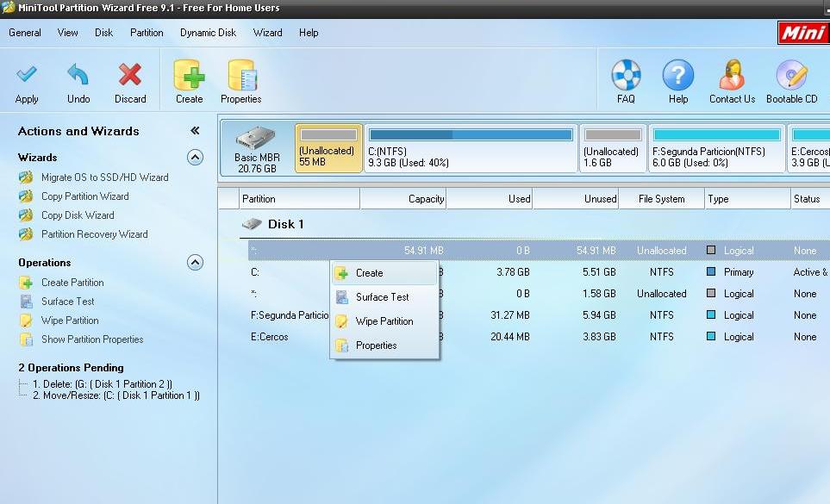
Task: Click the Undo arrow icon
Action: coord(78,75)
